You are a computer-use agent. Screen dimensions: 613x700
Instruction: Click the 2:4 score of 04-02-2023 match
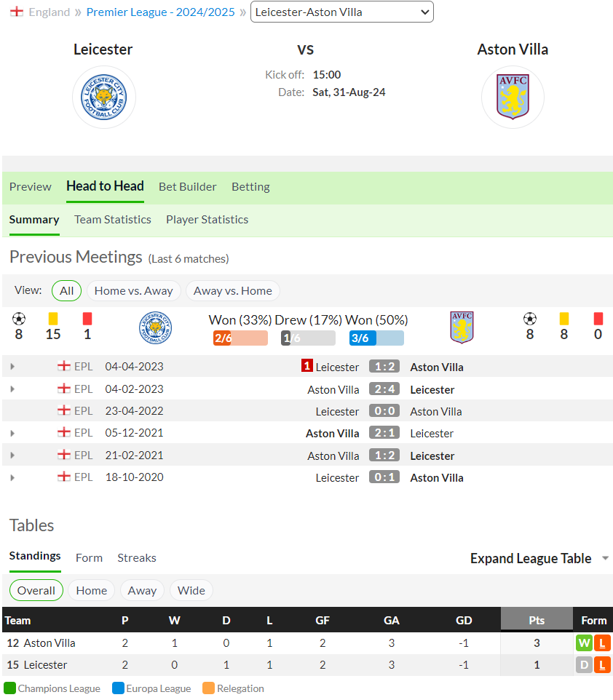coord(384,389)
